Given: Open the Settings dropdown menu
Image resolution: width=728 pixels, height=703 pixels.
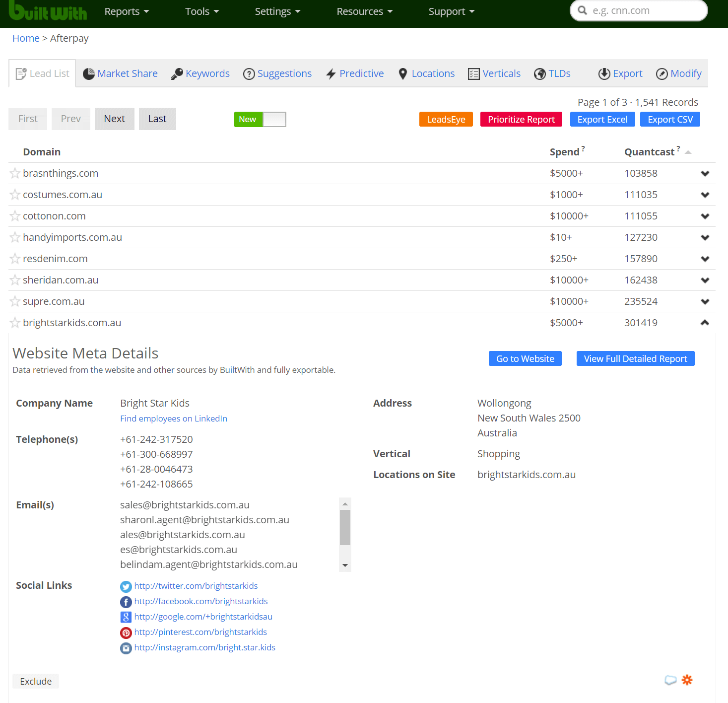Looking at the screenshot, I should 277,11.
